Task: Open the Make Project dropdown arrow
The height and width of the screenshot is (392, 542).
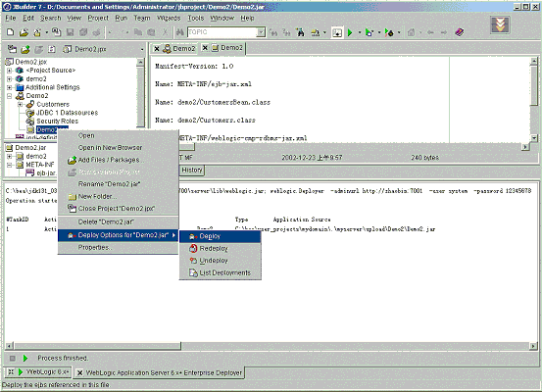Action: pos(324,32)
